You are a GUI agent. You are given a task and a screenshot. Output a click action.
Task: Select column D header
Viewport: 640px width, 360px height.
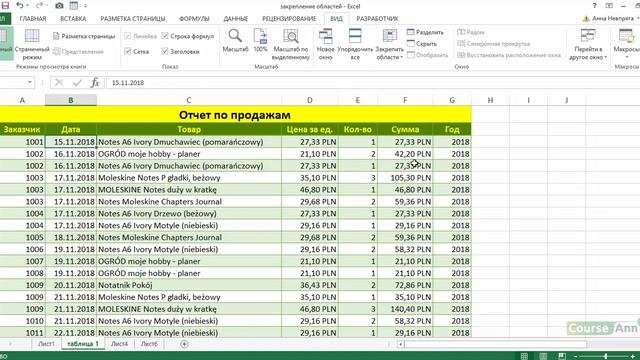tap(309, 100)
